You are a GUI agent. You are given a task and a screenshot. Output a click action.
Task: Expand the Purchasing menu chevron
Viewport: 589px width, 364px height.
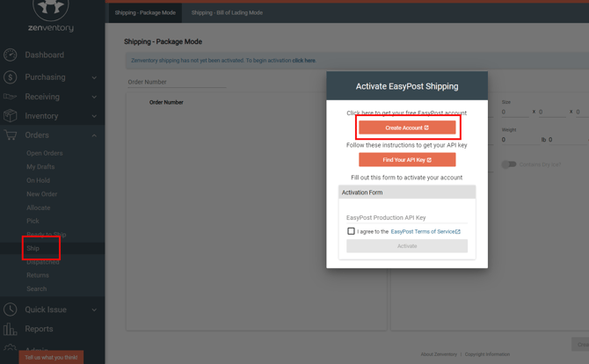click(94, 77)
